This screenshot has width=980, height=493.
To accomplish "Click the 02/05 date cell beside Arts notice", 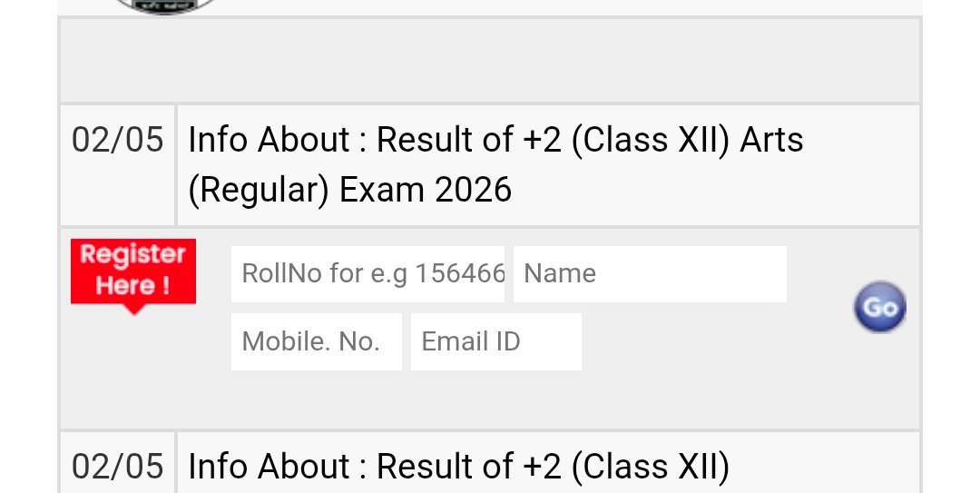I will (117, 165).
